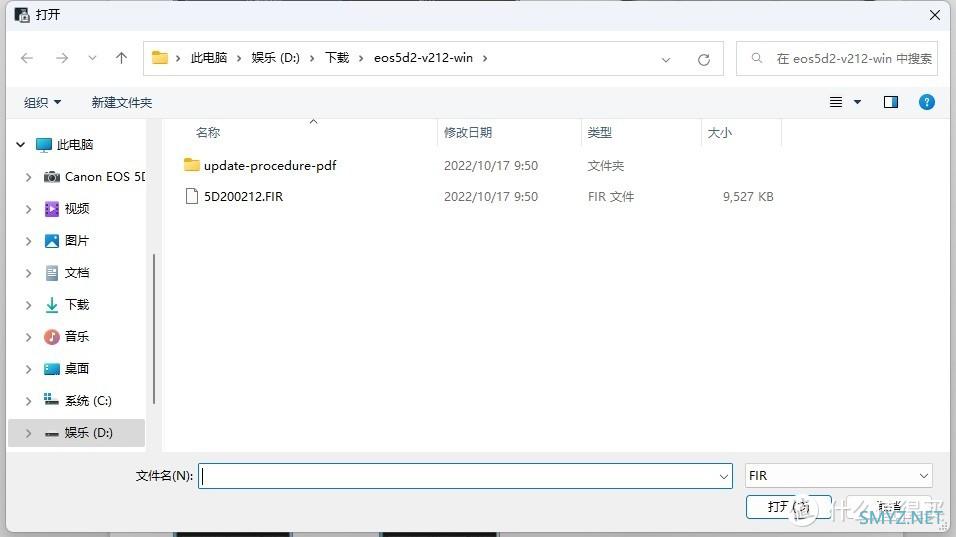Open 音乐 in the sidebar

tap(77, 336)
